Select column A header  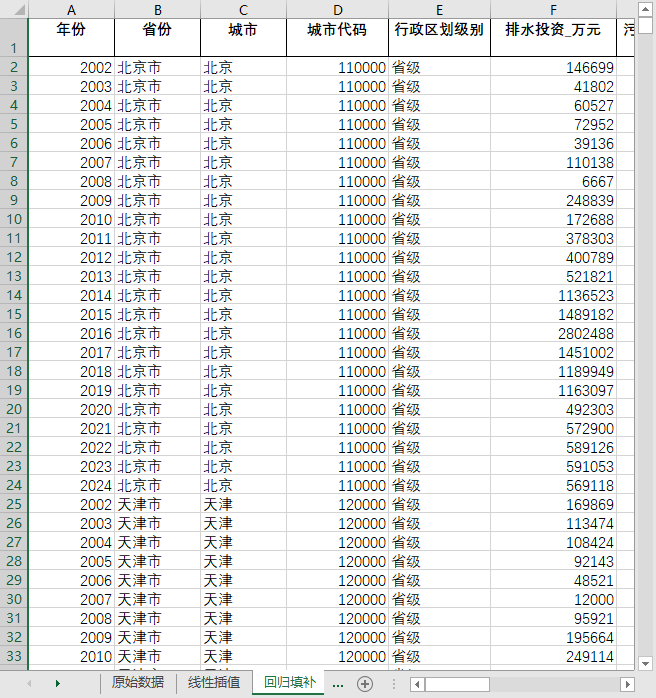71,9
